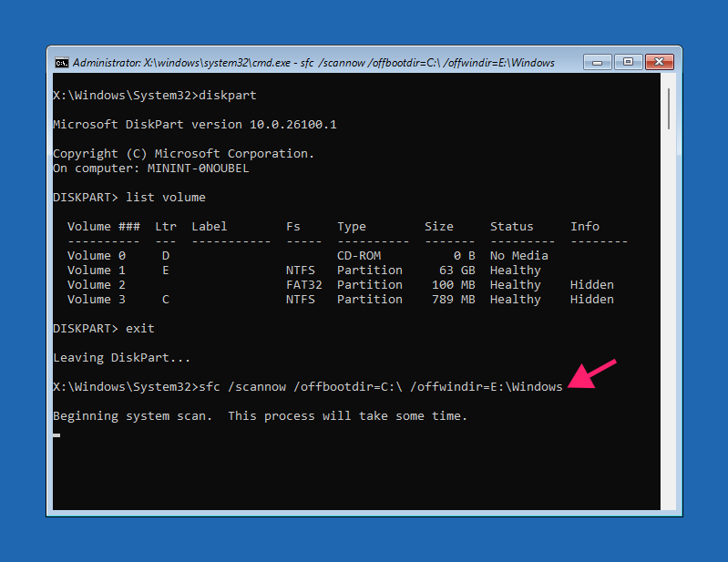Click drive letter 'C' for Volume 3
The height and width of the screenshot is (562, 728).
pos(166,300)
